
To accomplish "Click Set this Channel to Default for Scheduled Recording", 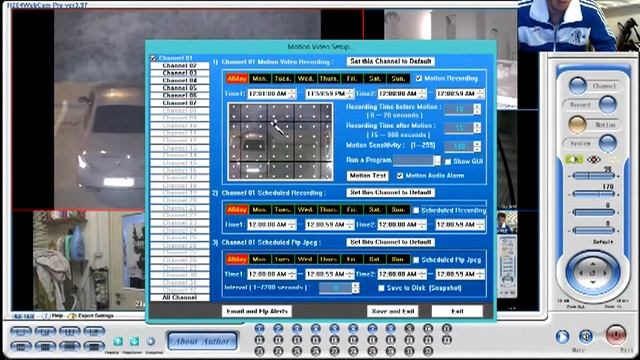I will click(x=391, y=192).
